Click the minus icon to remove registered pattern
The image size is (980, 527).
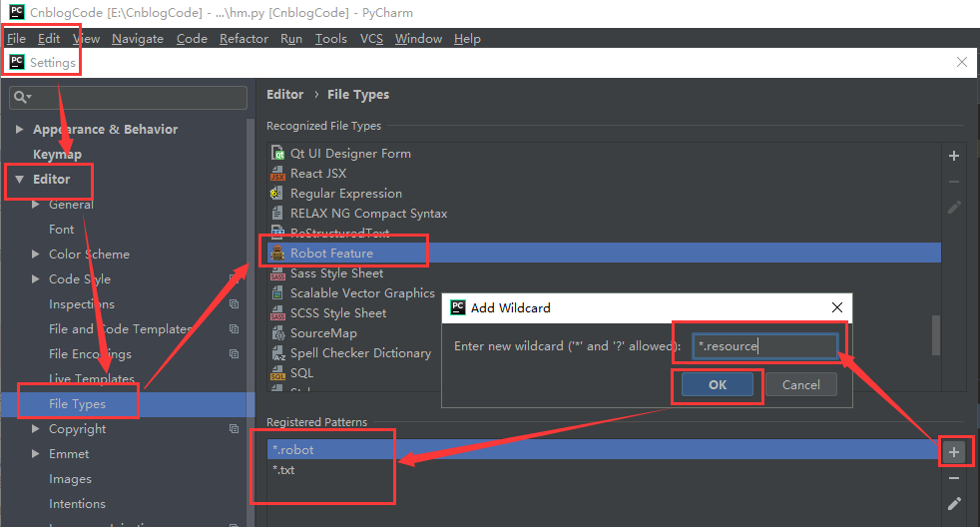(x=954, y=479)
